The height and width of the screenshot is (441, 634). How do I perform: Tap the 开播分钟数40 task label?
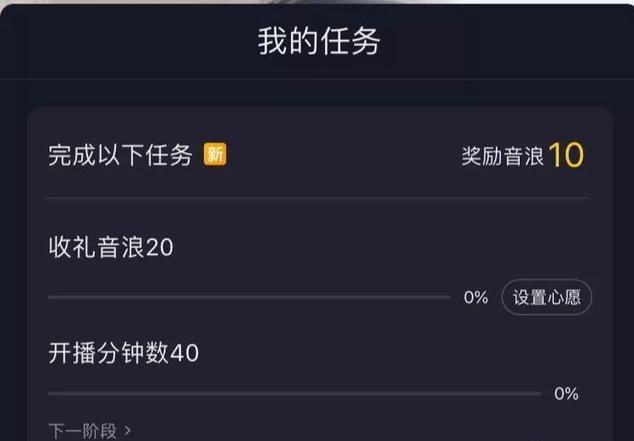[123, 352]
